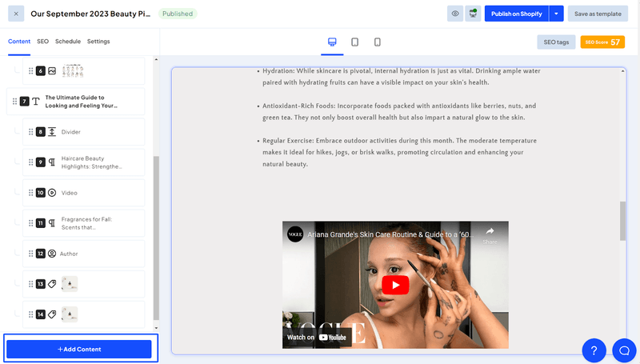Select the Video block in list
The image size is (640, 364).
pyautogui.click(x=84, y=193)
